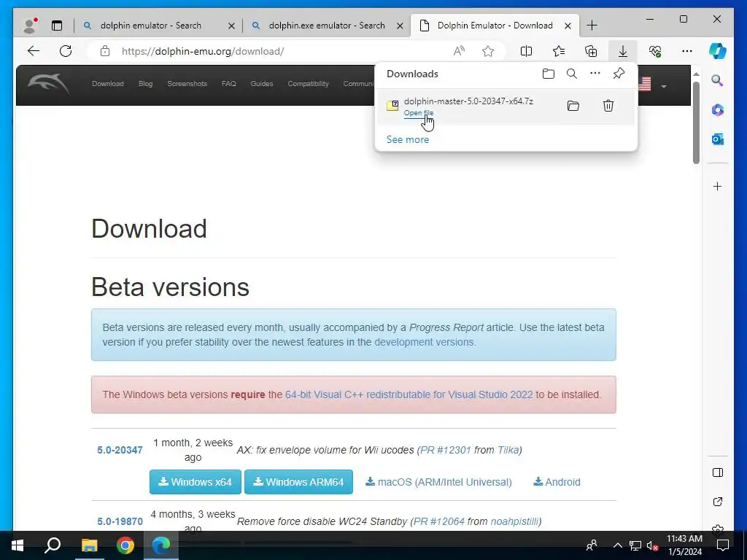Open split screen icon in toolbar

pyautogui.click(x=527, y=51)
